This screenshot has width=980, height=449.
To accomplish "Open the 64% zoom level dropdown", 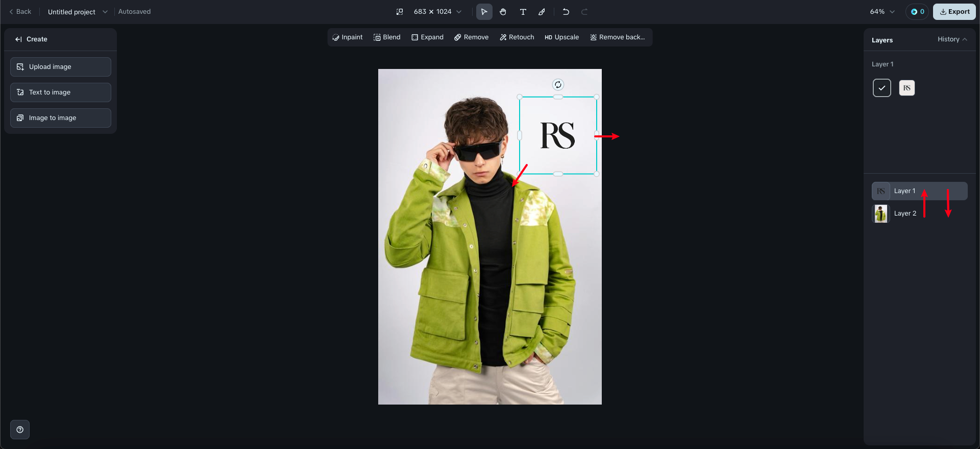I will click(x=883, y=12).
